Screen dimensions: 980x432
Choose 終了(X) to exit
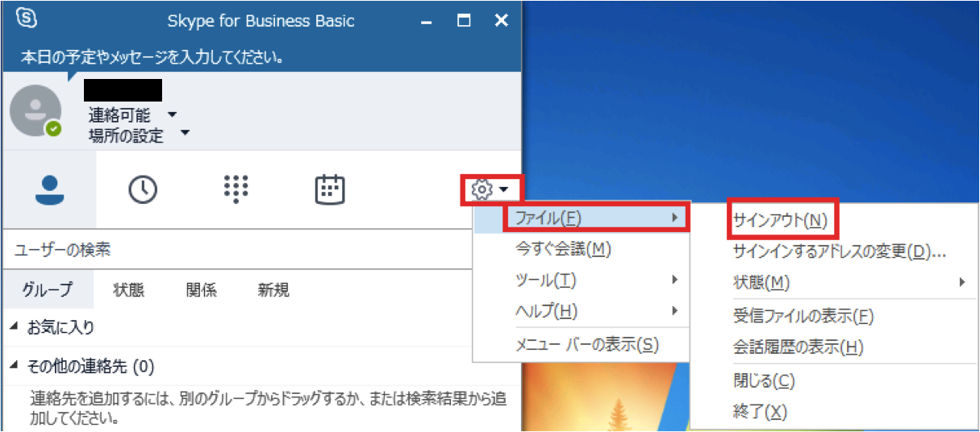[x=834, y=412]
